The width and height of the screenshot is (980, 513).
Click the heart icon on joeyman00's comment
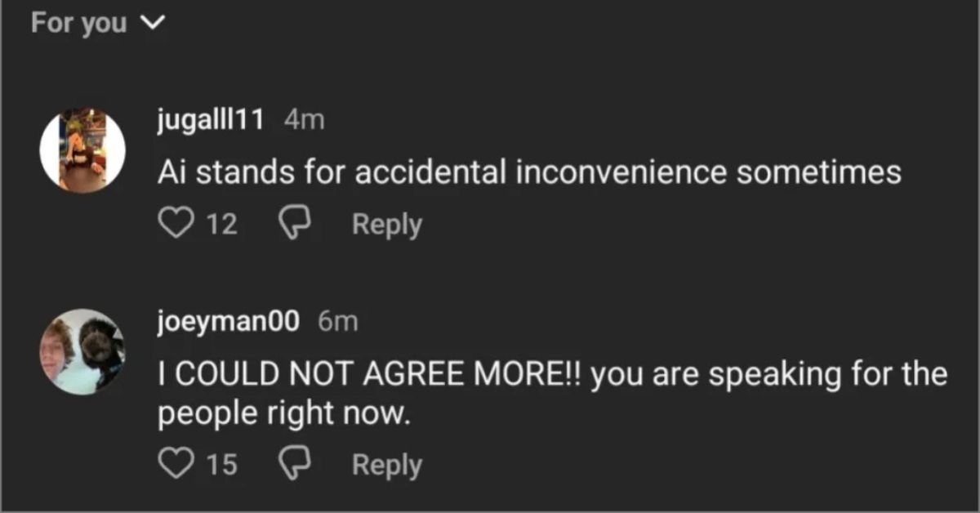(173, 464)
